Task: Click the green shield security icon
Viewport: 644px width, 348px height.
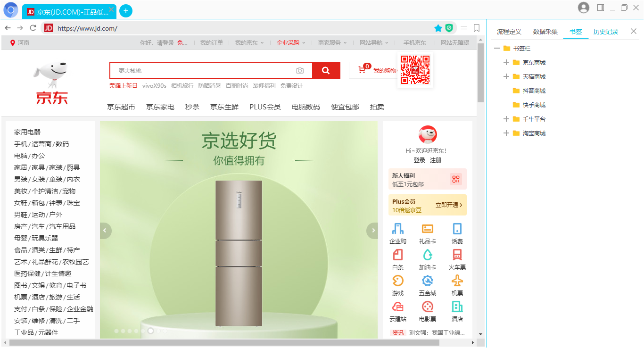Action: point(449,28)
